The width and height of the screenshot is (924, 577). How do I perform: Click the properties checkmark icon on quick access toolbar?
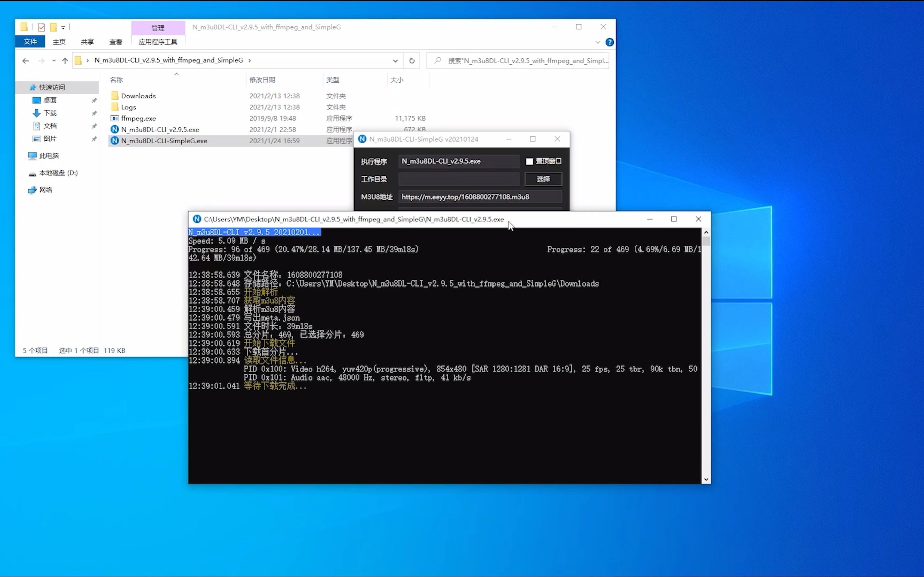point(41,27)
